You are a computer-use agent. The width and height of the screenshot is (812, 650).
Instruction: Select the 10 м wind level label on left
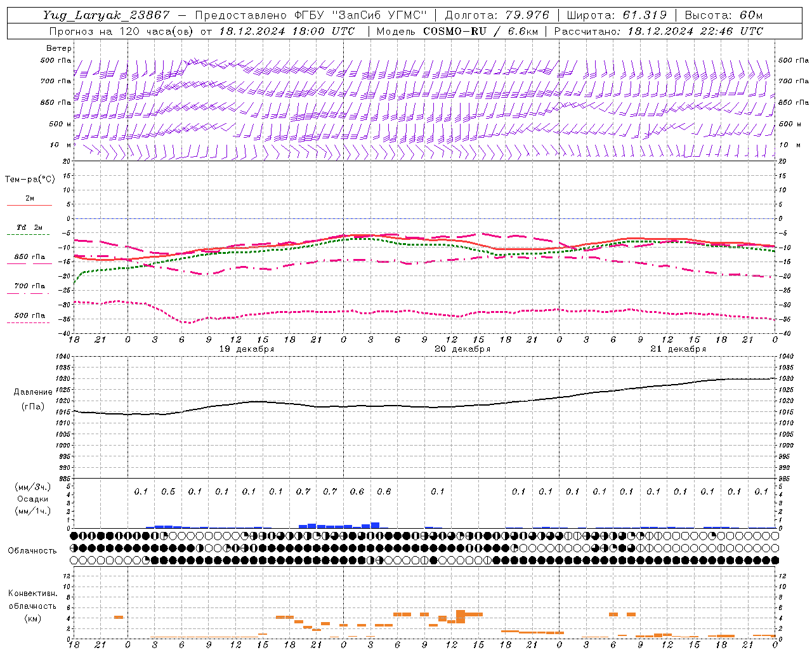coord(60,145)
